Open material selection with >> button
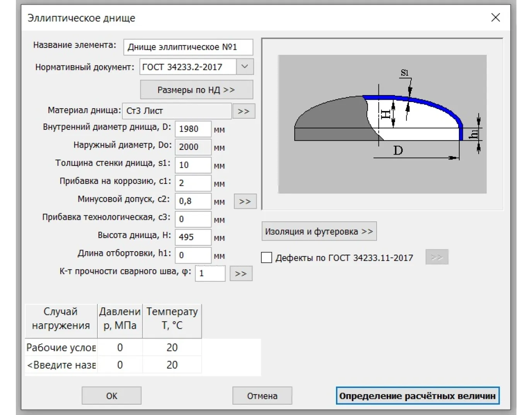The height and width of the screenshot is (415, 532). click(x=244, y=111)
